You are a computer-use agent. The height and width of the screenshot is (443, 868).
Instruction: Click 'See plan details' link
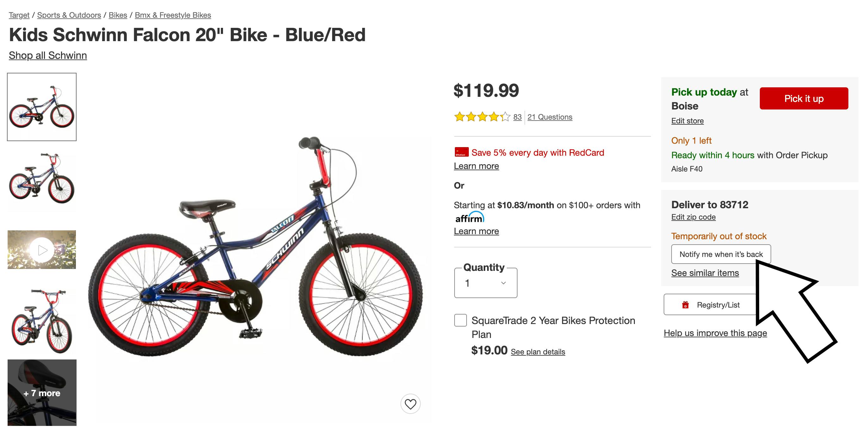tap(538, 352)
